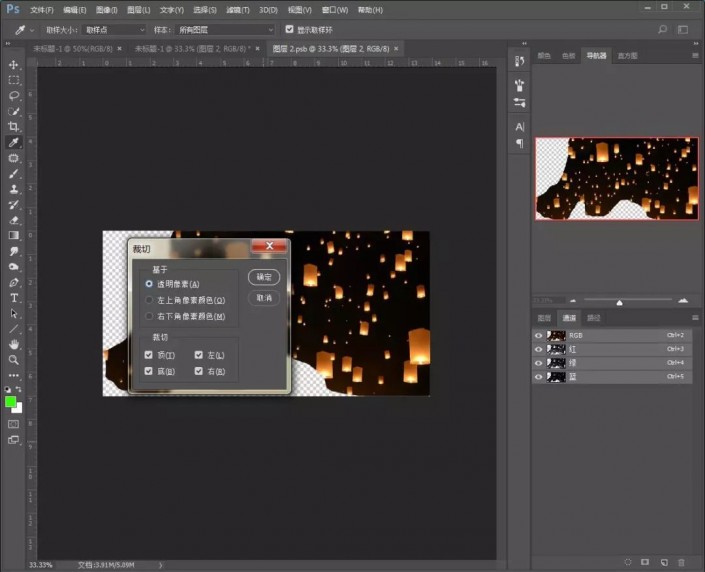
Task: Toggle Right trim checkbox
Action: 199,371
